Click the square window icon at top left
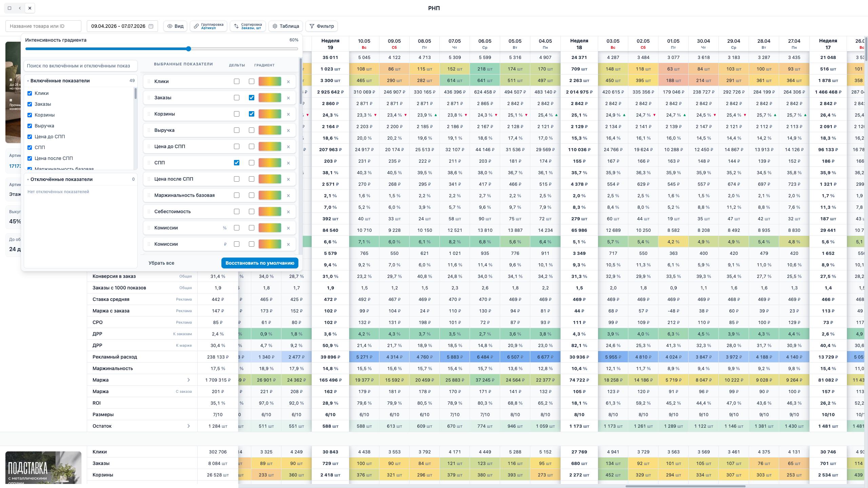This screenshot has width=868, height=488. coord(9,8)
